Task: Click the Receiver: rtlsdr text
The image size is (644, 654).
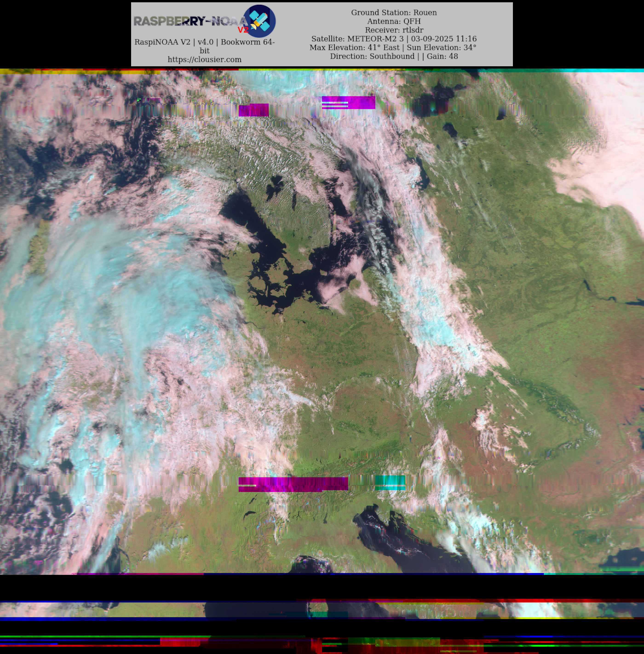Action: pyautogui.click(x=394, y=30)
